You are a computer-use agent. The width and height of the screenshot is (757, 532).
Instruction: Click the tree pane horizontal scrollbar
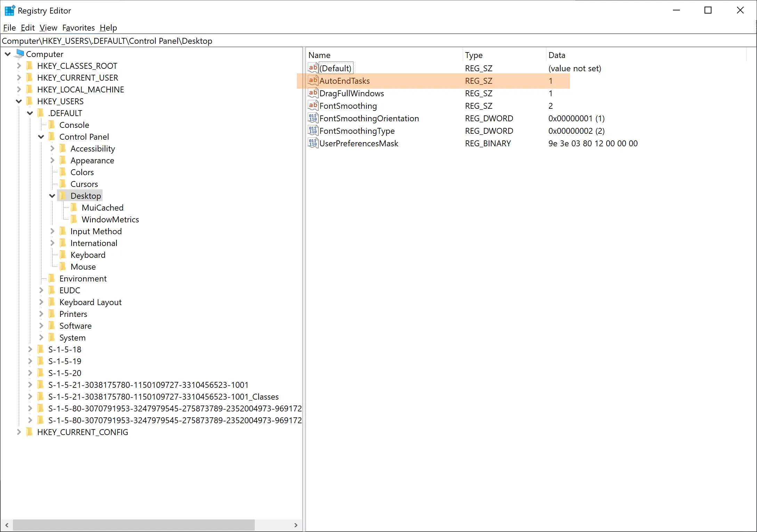(x=134, y=525)
